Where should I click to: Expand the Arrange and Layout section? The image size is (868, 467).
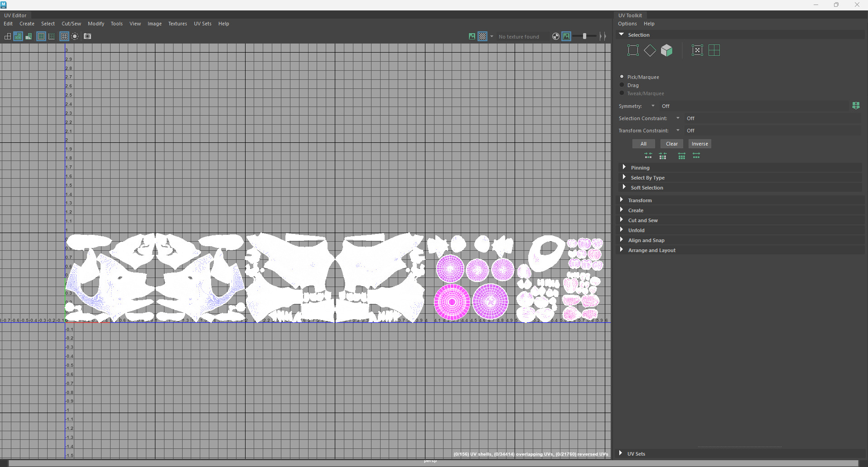tap(740, 250)
